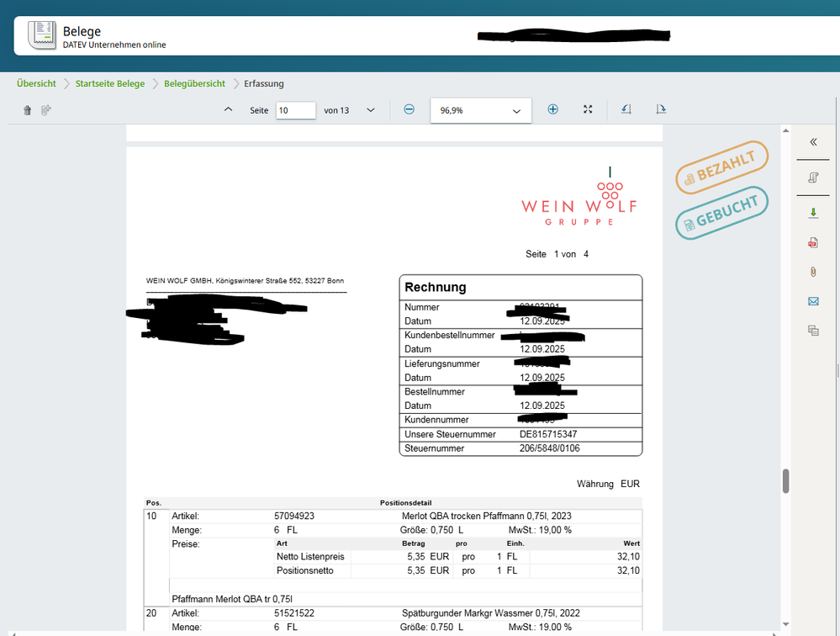Image resolution: width=840 pixels, height=636 pixels.
Task: Rotate document counter-clockwise icon
Action: click(x=626, y=109)
